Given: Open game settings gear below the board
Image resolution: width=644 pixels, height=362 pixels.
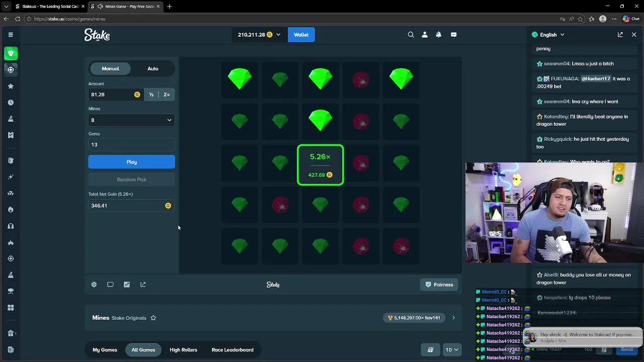Looking at the screenshot, I should [94, 285].
